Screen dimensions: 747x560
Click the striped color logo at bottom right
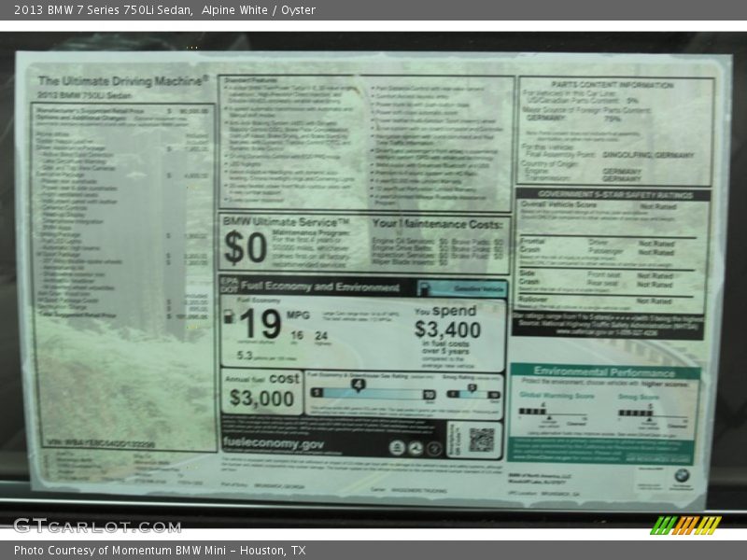coord(686,525)
